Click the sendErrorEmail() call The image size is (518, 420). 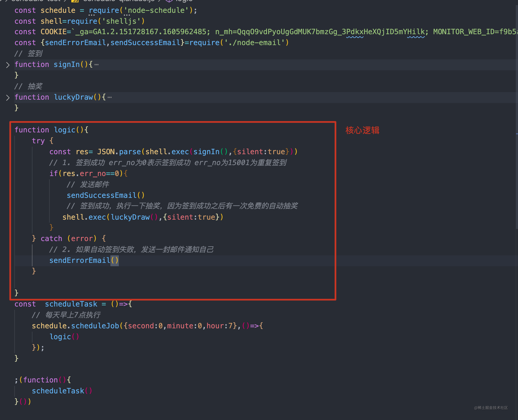[84, 260]
